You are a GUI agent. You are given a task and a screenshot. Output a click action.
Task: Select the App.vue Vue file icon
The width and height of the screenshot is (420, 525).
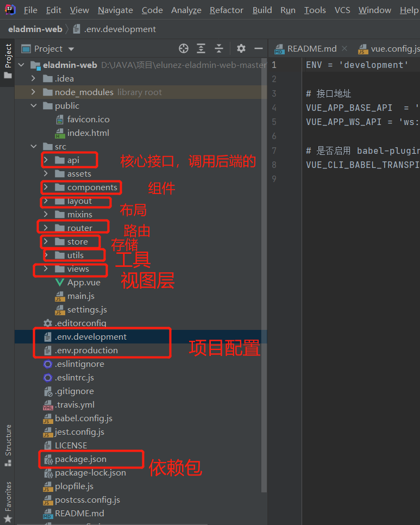click(x=60, y=283)
